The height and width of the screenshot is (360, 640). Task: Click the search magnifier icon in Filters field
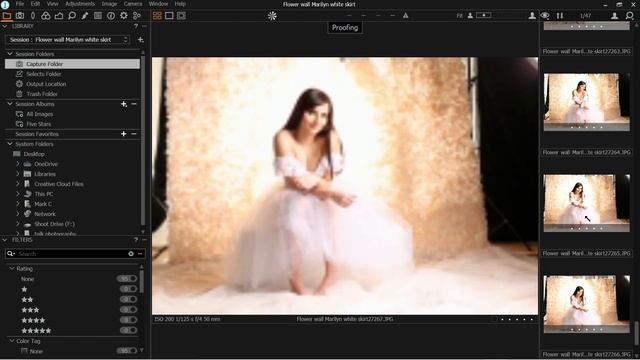pyautogui.click(x=11, y=254)
